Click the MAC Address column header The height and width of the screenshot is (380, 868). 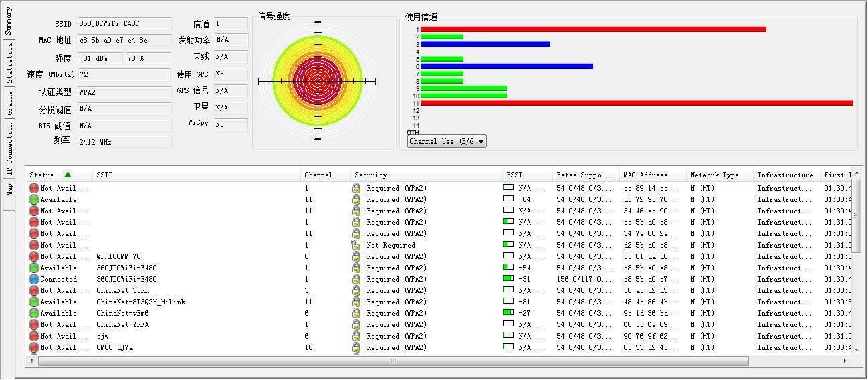tap(645, 175)
